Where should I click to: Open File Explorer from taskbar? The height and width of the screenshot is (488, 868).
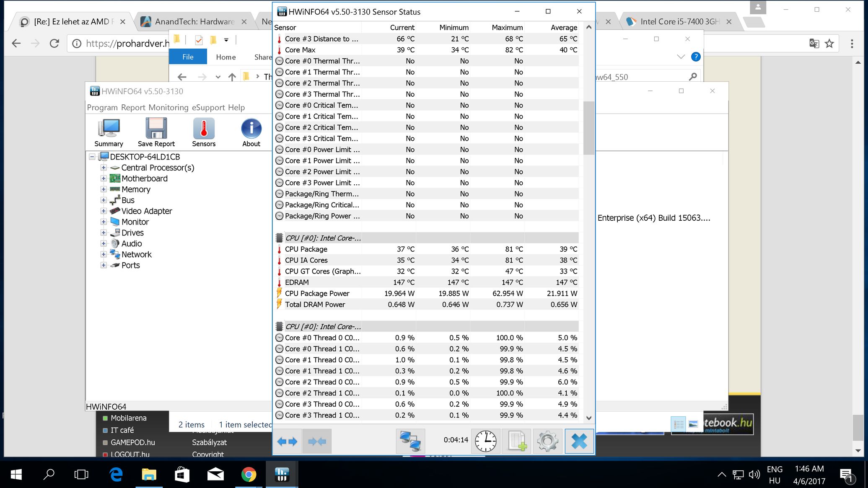coord(149,475)
